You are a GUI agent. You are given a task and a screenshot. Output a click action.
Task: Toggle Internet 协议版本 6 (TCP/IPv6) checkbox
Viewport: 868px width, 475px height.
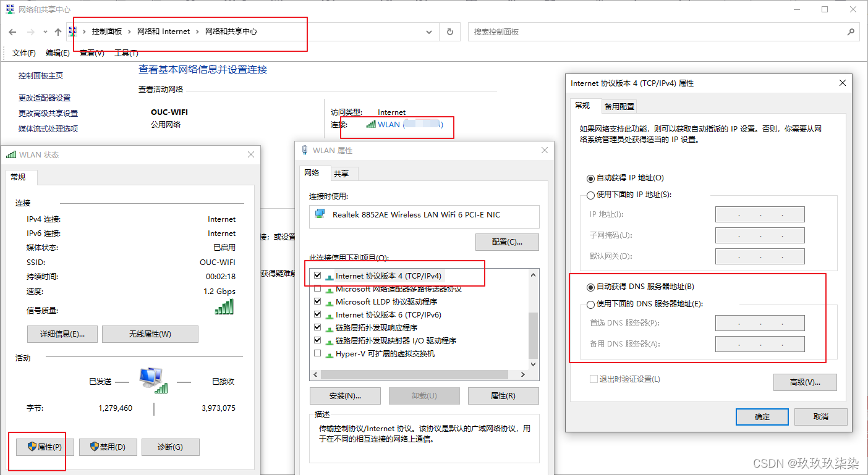(318, 314)
